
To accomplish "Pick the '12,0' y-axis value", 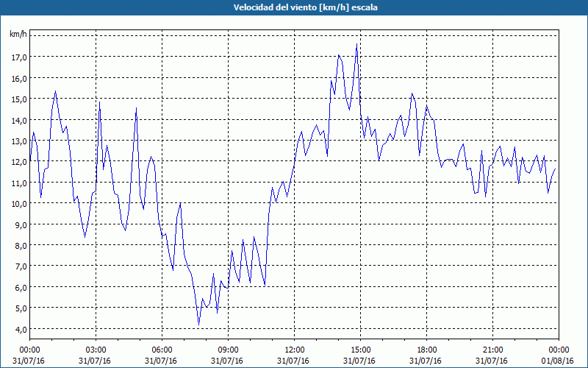I will [x=19, y=162].
